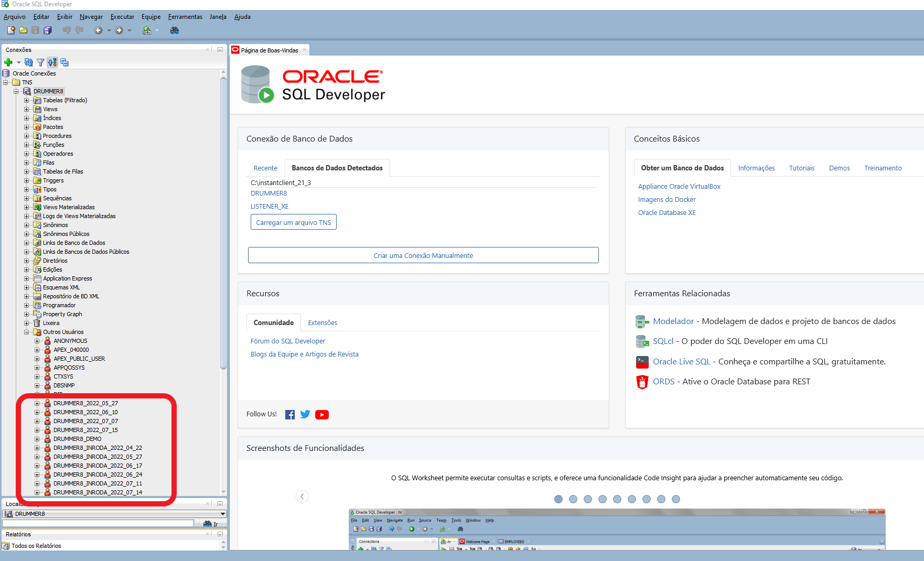Image resolution: width=924 pixels, height=561 pixels.
Task: Click the Conexões tree vertical scrollbar
Action: coord(223,223)
